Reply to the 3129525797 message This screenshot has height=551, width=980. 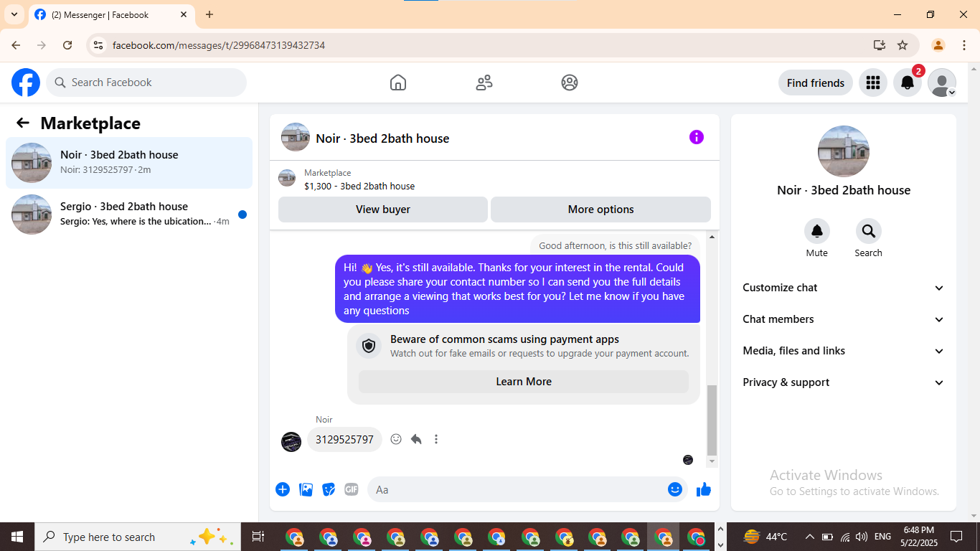tap(416, 439)
